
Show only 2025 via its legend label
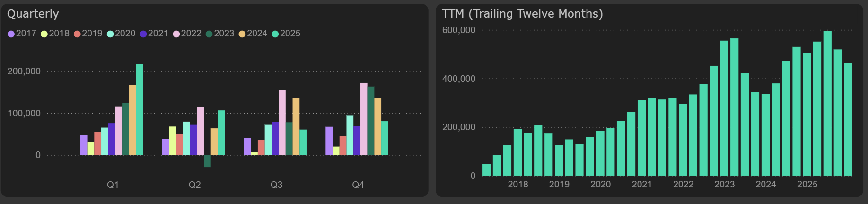pyautogui.click(x=290, y=34)
